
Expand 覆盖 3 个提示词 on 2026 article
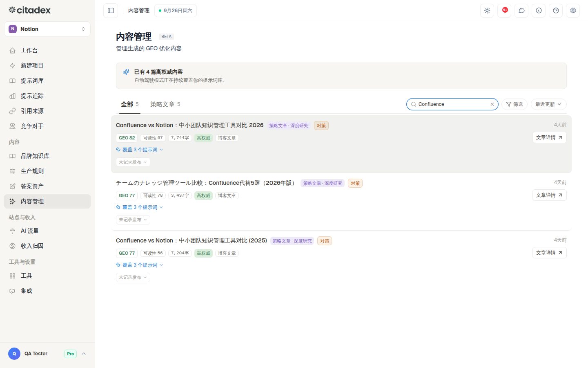(140, 150)
